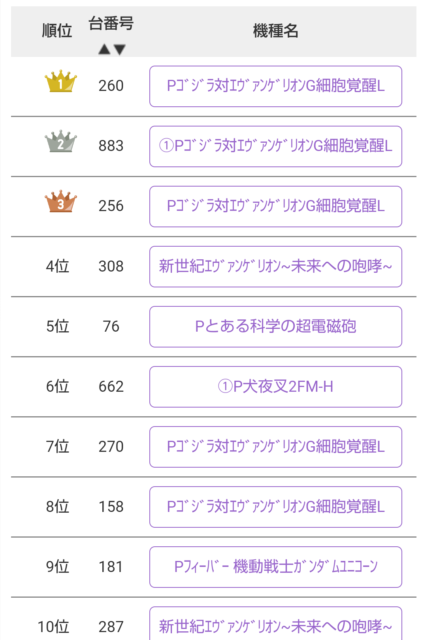Click the 台番号 column header
Viewport: 422px width, 640px height.
(111, 24)
